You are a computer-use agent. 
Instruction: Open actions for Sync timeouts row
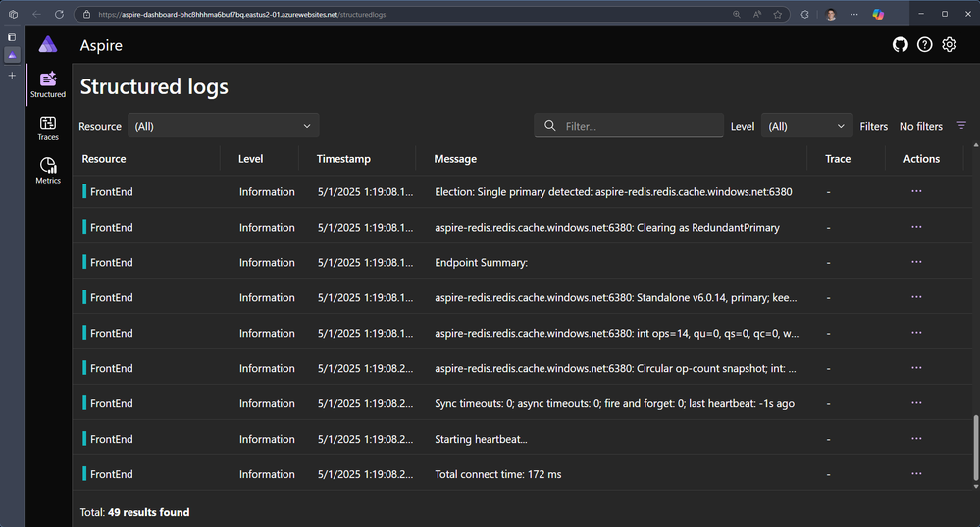point(916,403)
